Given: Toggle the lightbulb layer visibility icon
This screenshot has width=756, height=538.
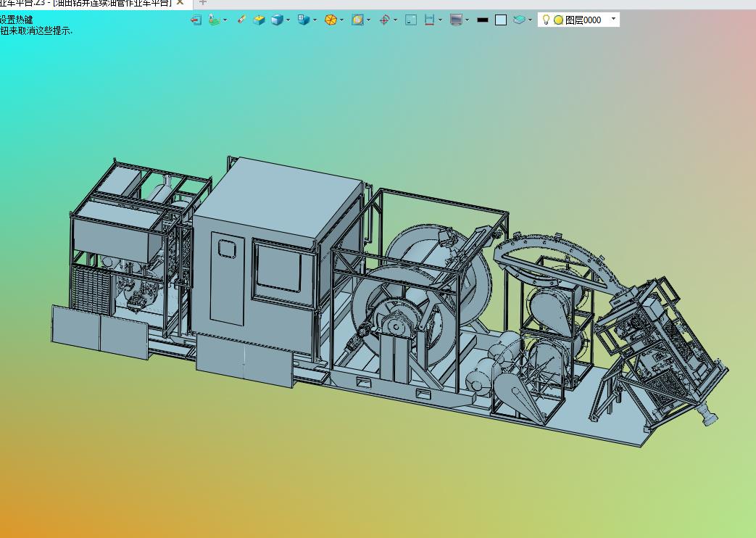Looking at the screenshot, I should click(546, 20).
